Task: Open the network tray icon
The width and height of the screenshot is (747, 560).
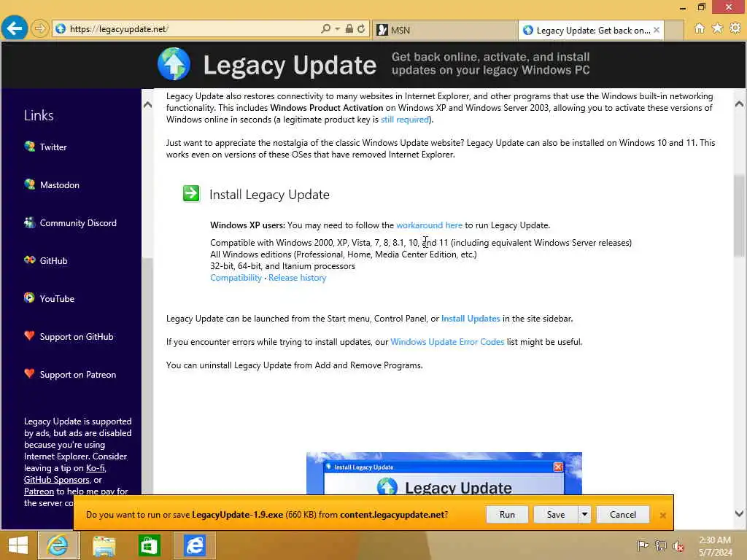Action: tap(660, 545)
